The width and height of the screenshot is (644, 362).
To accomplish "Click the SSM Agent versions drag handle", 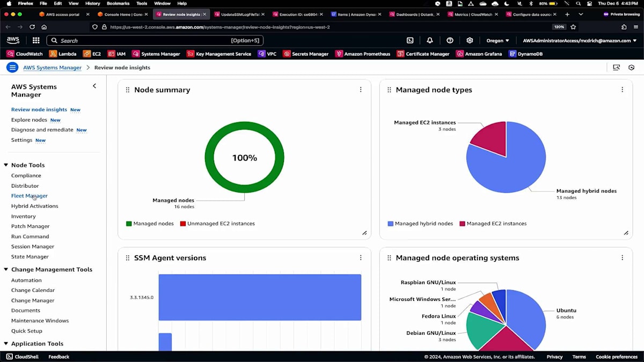I will coord(128,258).
